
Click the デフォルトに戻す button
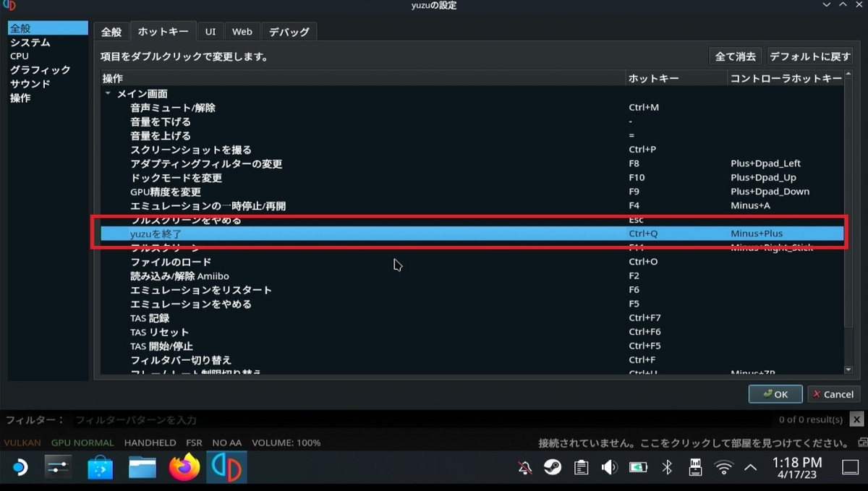(810, 56)
